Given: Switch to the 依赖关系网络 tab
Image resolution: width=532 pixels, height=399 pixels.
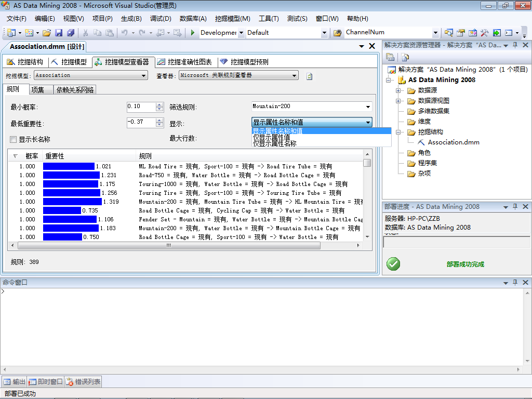Looking at the screenshot, I should click(x=75, y=89).
